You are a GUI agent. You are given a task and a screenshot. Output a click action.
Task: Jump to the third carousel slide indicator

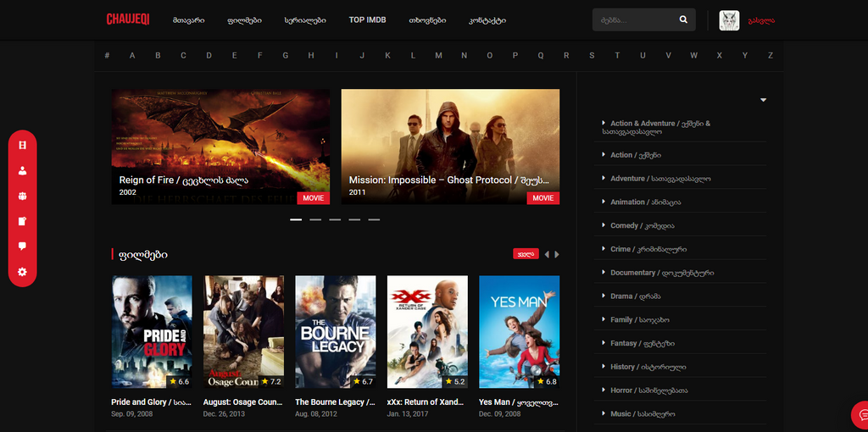[335, 219]
